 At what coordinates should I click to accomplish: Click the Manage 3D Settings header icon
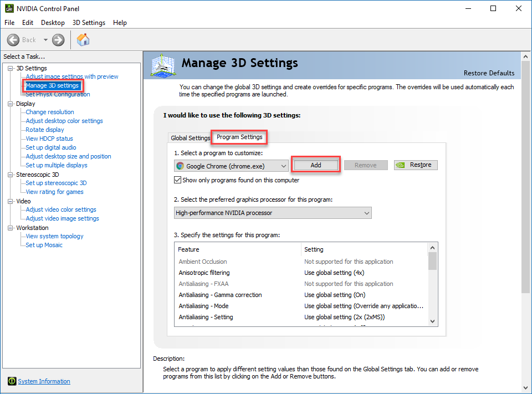[163, 65]
